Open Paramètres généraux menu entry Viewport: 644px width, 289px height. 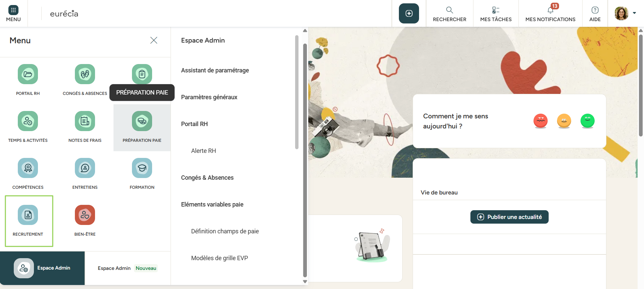tap(209, 97)
